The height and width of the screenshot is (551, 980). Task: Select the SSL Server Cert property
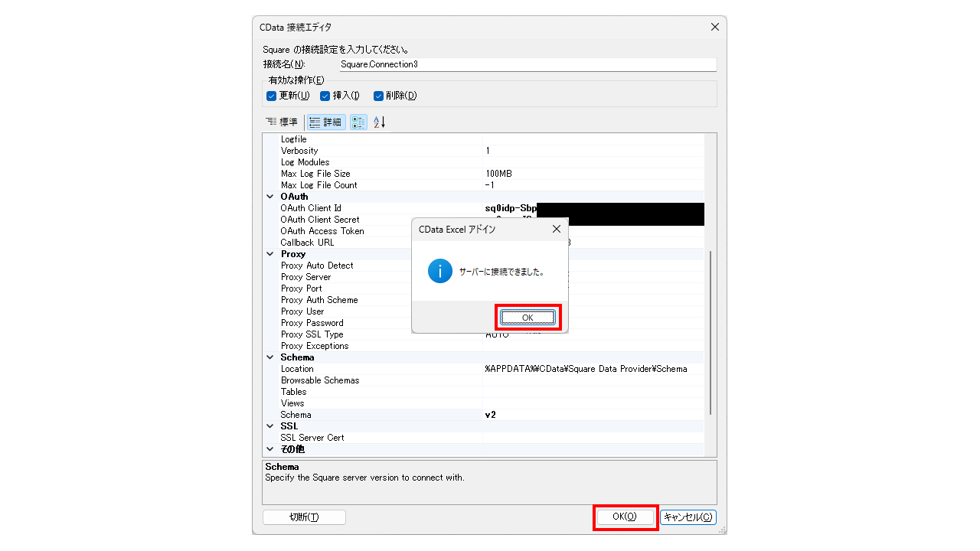click(x=312, y=438)
